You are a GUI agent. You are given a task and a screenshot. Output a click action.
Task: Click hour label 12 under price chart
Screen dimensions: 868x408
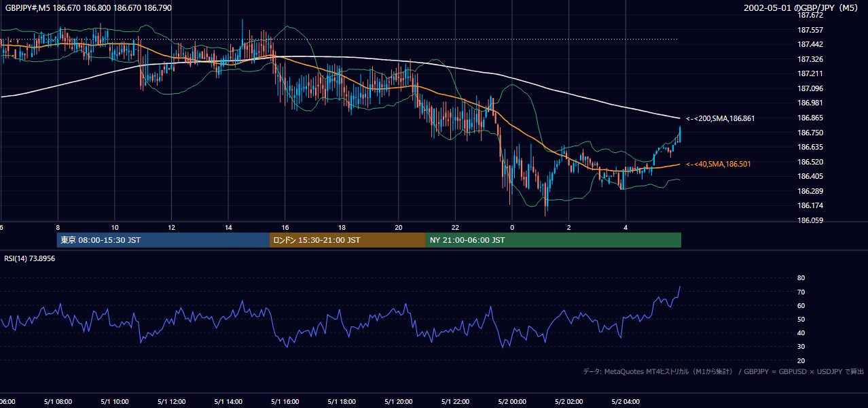click(172, 227)
